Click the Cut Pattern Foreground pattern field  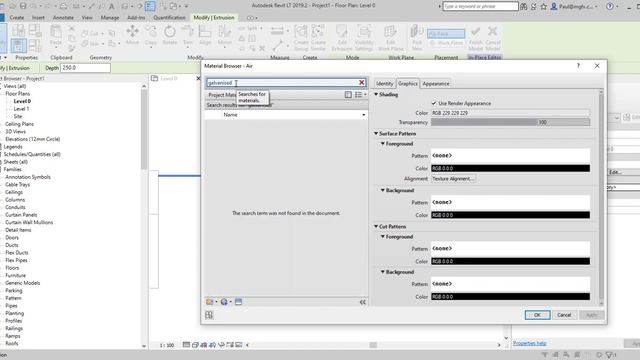[x=510, y=248]
